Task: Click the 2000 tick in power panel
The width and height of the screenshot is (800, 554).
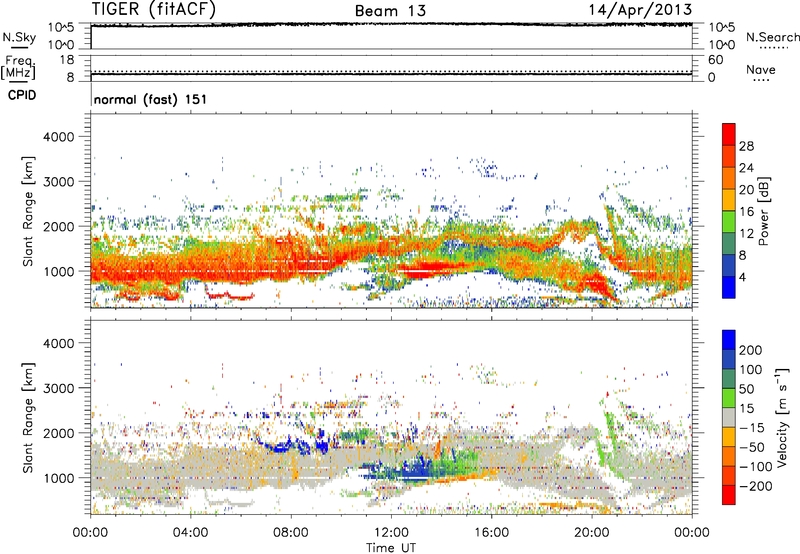Action: pyautogui.click(x=59, y=226)
